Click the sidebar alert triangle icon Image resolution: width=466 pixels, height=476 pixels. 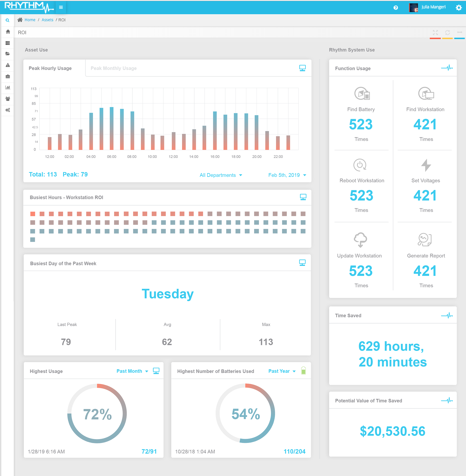[8, 65]
